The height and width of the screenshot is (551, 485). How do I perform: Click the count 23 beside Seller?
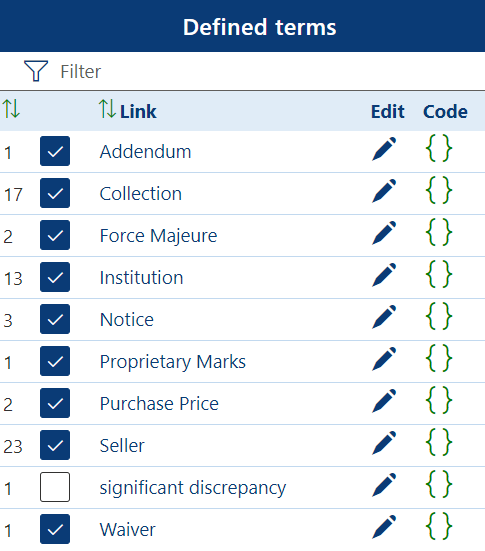[13, 447]
